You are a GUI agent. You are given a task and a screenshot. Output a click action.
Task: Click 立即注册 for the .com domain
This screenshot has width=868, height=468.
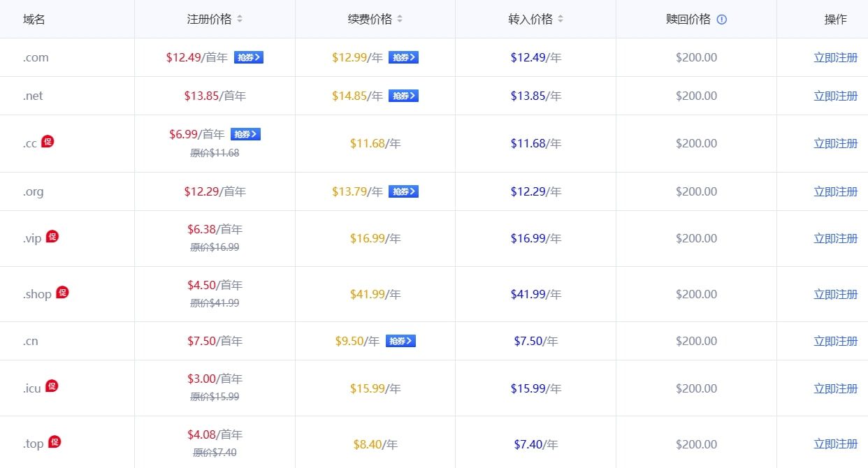[x=835, y=58]
